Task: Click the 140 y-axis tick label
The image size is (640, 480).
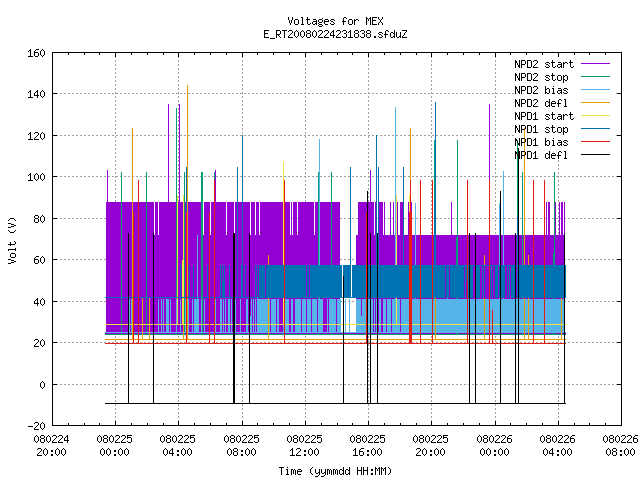Action: tap(36, 94)
